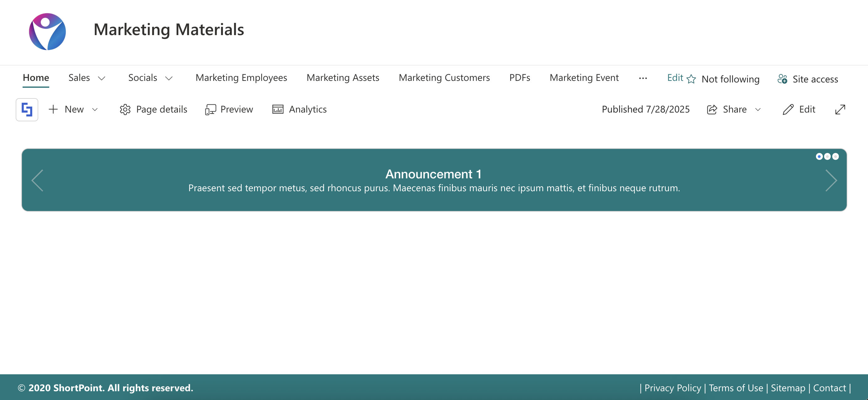This screenshot has width=868, height=400.
Task: Click the star to follow site
Action: [x=691, y=79]
